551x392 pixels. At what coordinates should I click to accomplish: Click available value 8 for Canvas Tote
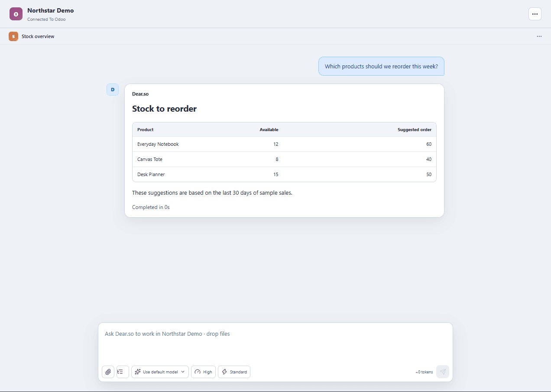(x=277, y=159)
